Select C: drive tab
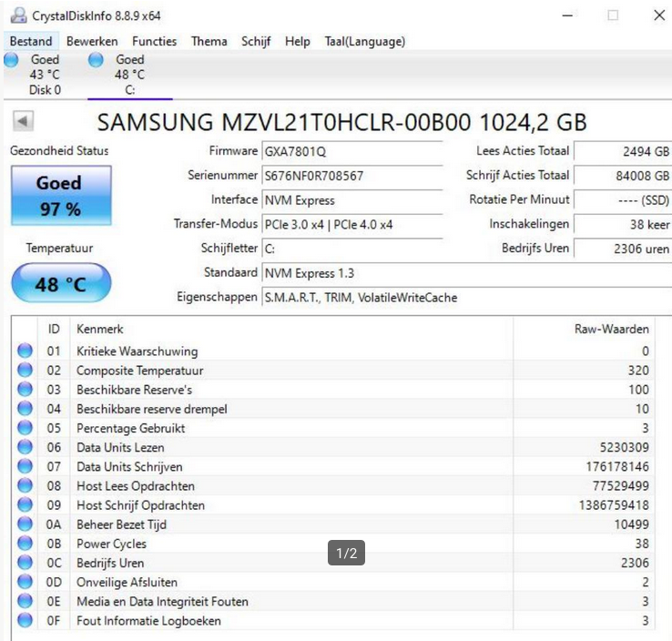The width and height of the screenshot is (672, 641). click(130, 75)
